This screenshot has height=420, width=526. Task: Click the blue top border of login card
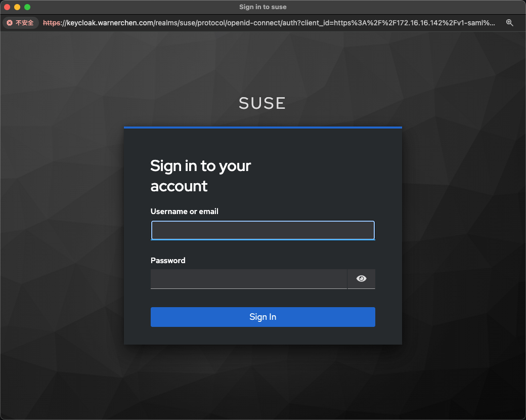tap(262, 128)
